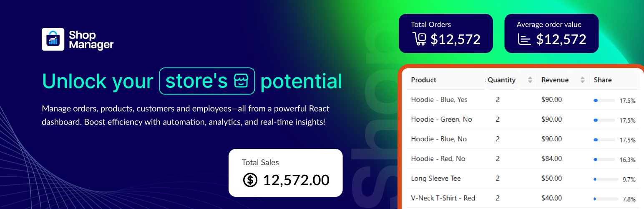Click the Total Orders stat card
644x209 pixels.
pyautogui.click(x=445, y=33)
